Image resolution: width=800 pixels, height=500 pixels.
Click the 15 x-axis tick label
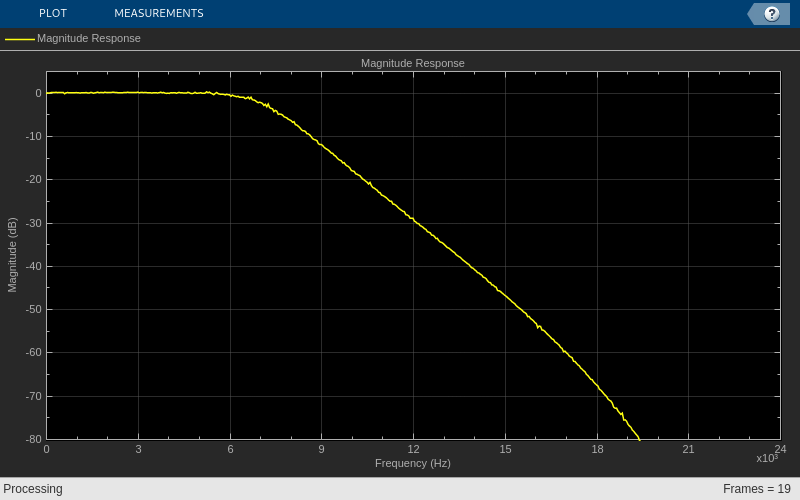(x=505, y=449)
